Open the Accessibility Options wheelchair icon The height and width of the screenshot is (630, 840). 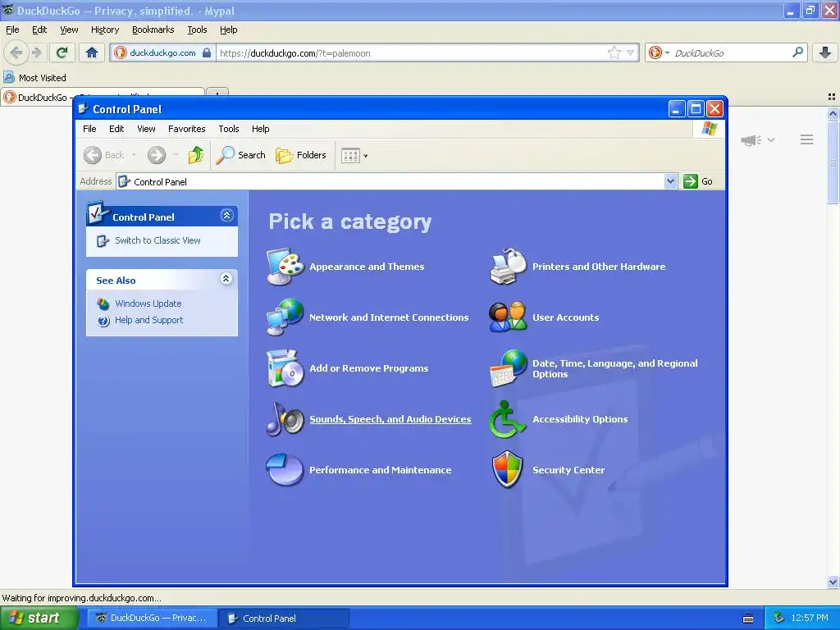point(507,419)
